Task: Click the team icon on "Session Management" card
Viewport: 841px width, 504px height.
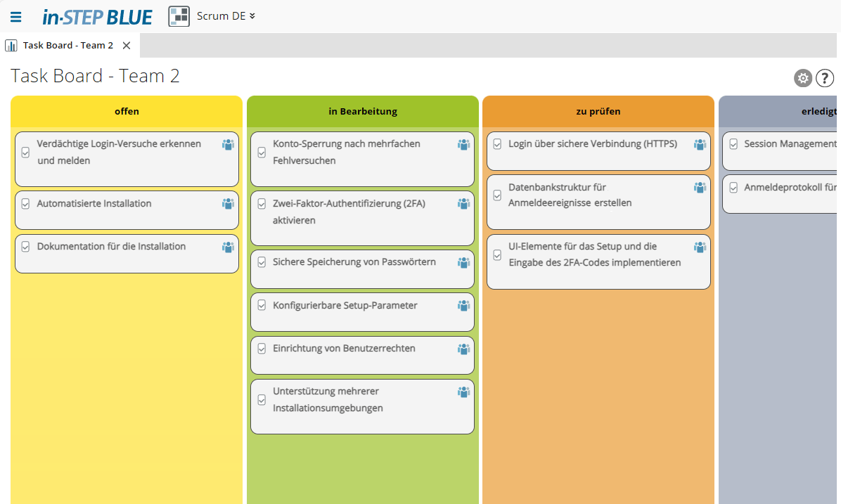Action: (x=837, y=143)
